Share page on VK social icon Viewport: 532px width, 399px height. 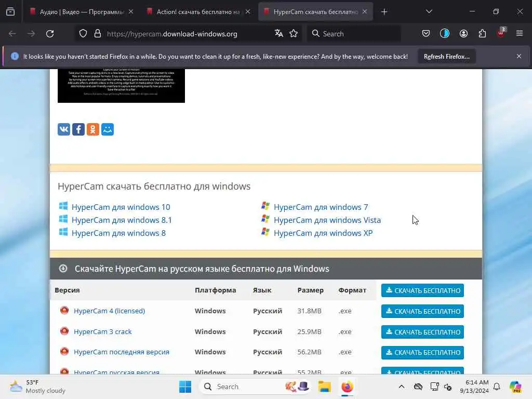pos(64,129)
